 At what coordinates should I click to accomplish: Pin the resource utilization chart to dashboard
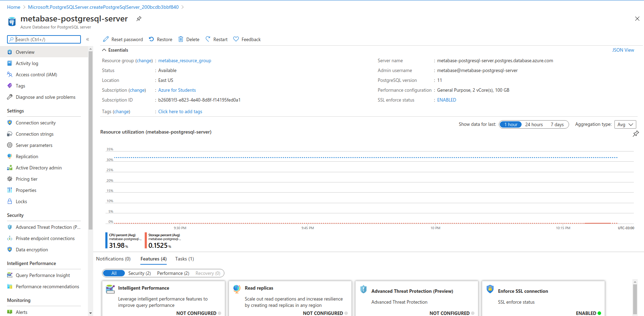(x=636, y=134)
